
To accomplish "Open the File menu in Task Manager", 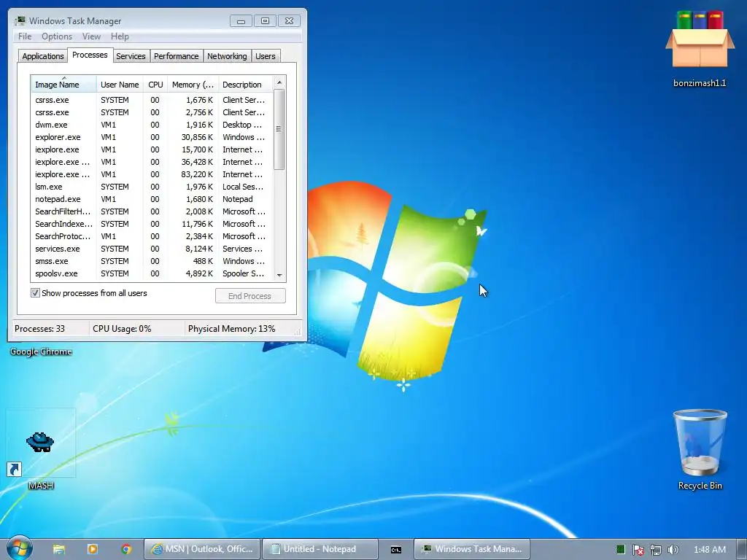I will point(25,36).
